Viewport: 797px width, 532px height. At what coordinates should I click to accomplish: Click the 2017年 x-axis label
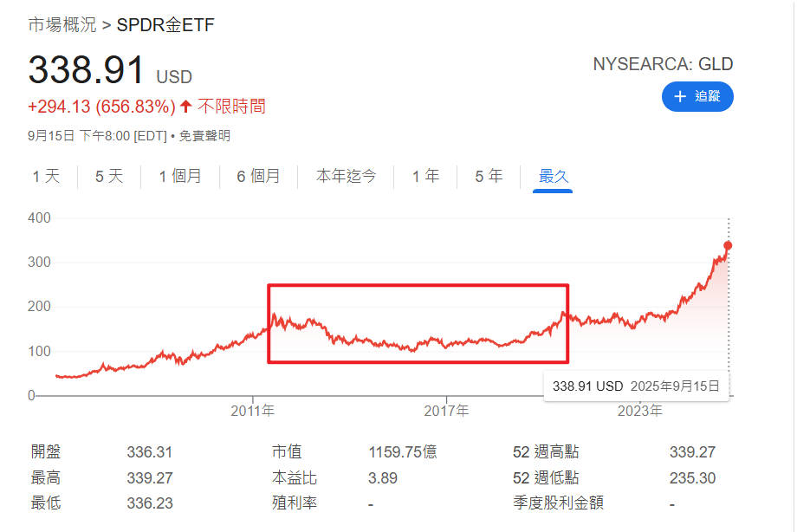coord(447,410)
